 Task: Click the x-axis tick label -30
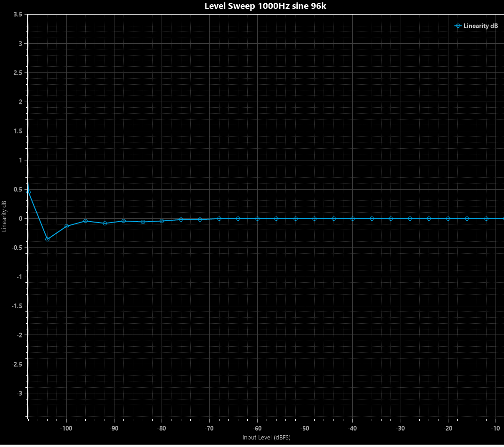(x=400, y=428)
